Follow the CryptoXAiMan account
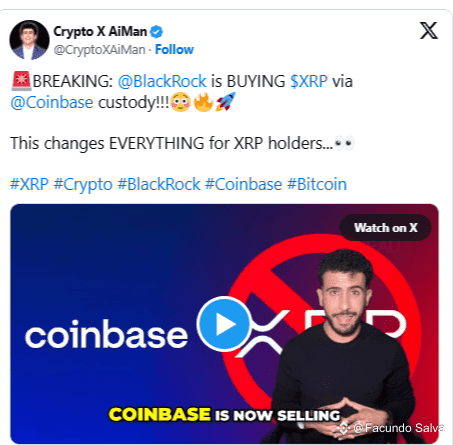Image resolution: width=453 pixels, height=445 pixels. (x=174, y=50)
